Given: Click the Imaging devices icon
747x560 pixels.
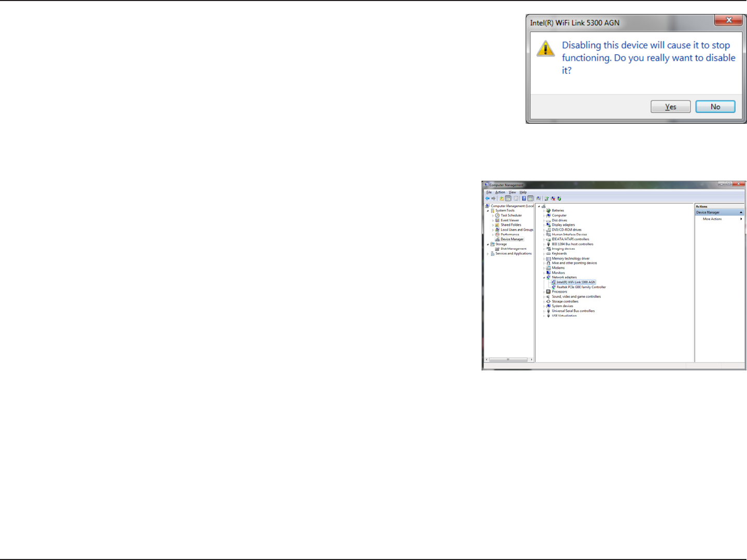Looking at the screenshot, I should tap(548, 249).
